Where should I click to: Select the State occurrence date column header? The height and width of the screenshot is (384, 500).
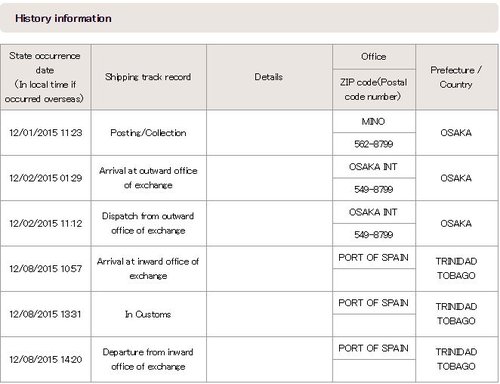pos(45,77)
